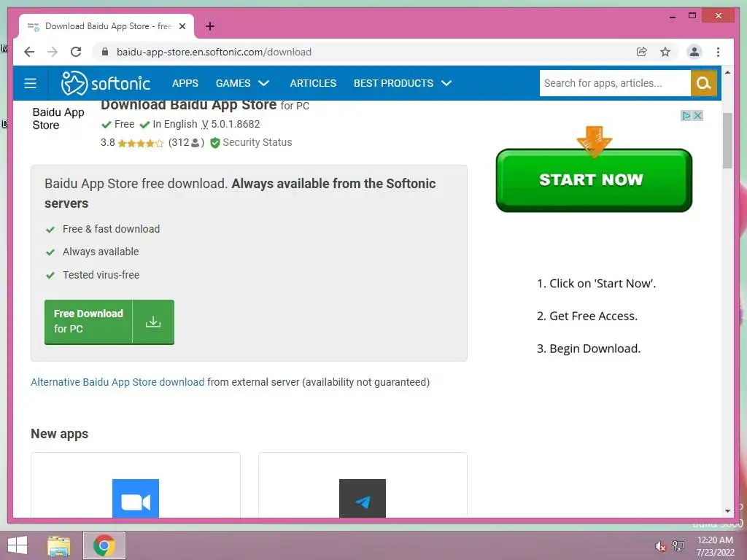Click the Zoom app icon in New apps
Viewport: 747px width, 560px height.
click(x=136, y=498)
